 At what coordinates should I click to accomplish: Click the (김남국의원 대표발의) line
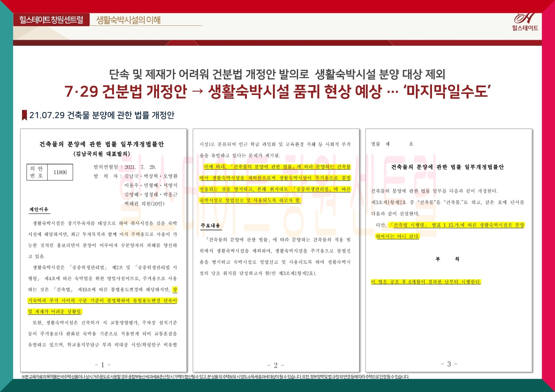[x=102, y=154]
